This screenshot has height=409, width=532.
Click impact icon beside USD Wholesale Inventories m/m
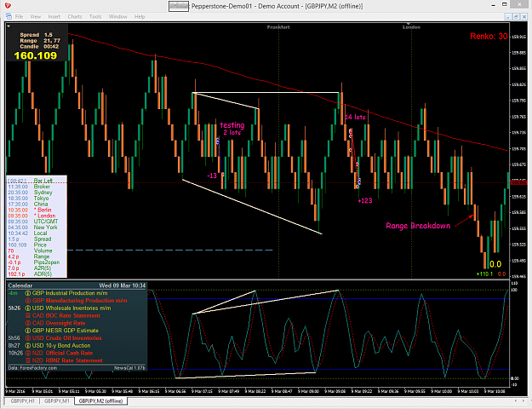(28, 308)
